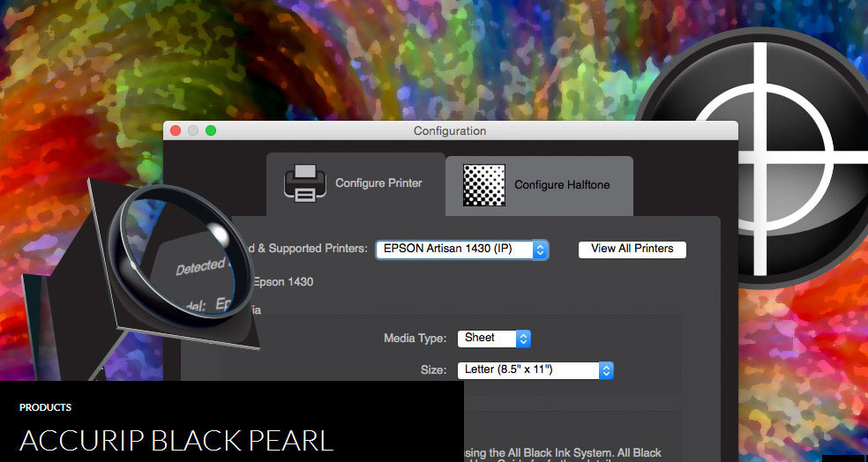The width and height of the screenshot is (868, 462).
Task: Click the Configuration window title text
Action: (450, 131)
